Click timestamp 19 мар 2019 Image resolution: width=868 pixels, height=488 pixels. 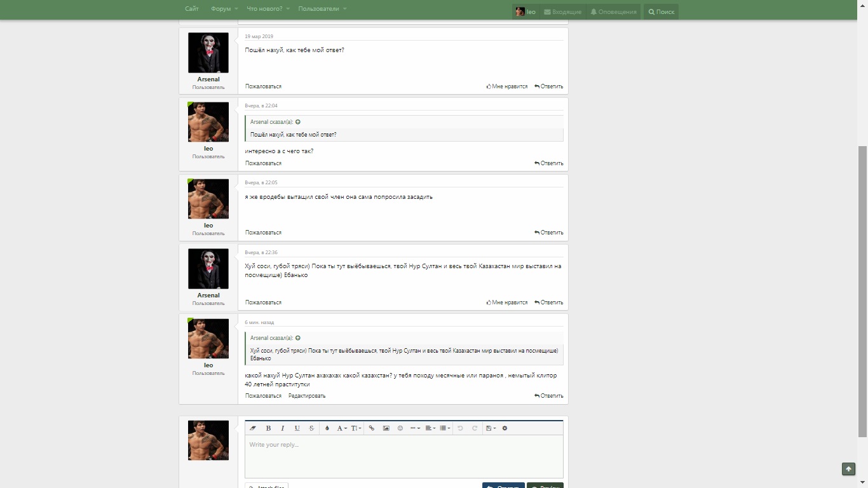(x=259, y=36)
